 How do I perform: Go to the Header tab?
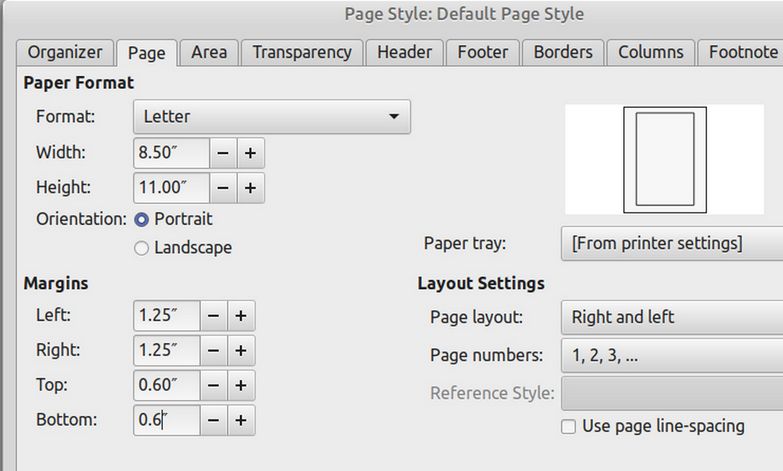[404, 52]
